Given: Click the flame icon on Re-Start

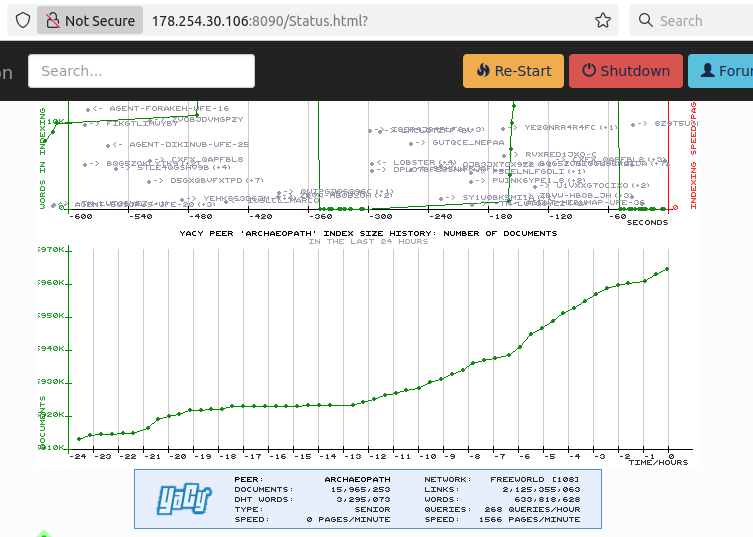Looking at the screenshot, I should pos(483,71).
